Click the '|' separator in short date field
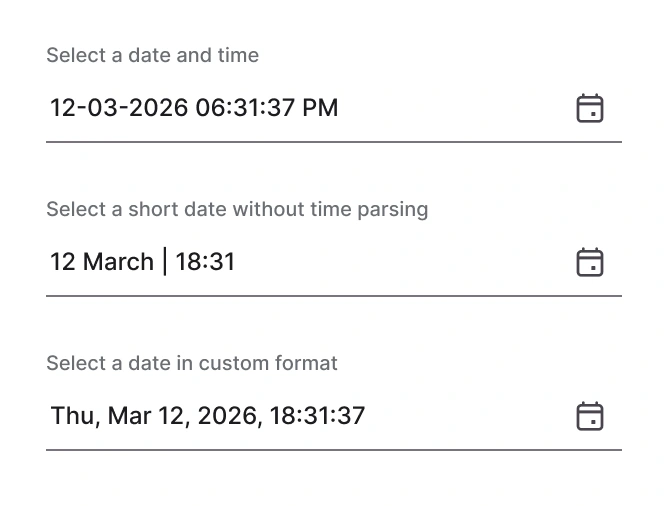The height and width of the screenshot is (506, 668). (x=164, y=262)
